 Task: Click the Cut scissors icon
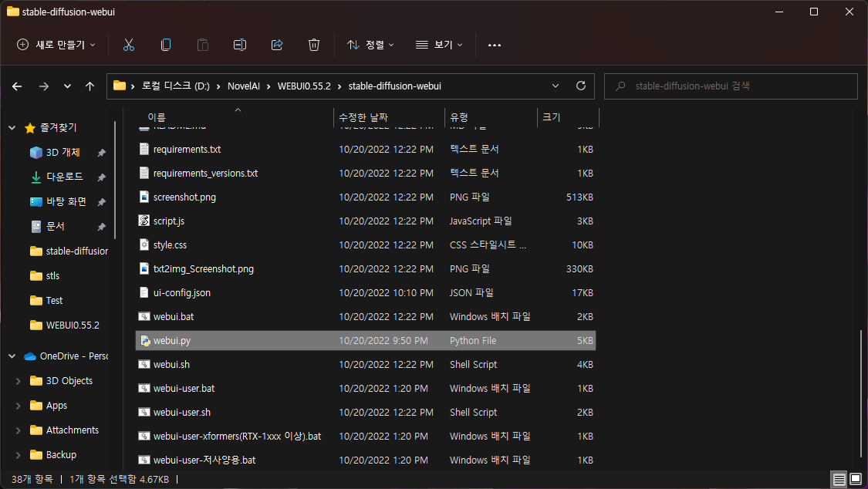128,45
